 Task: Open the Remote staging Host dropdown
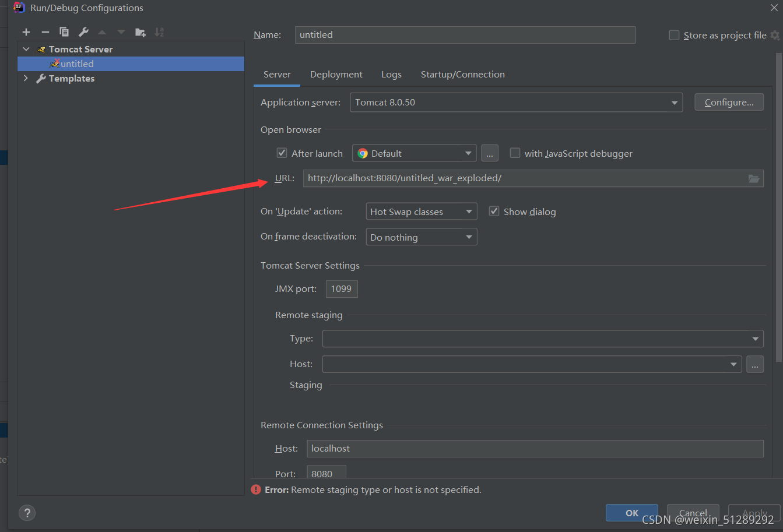532,364
